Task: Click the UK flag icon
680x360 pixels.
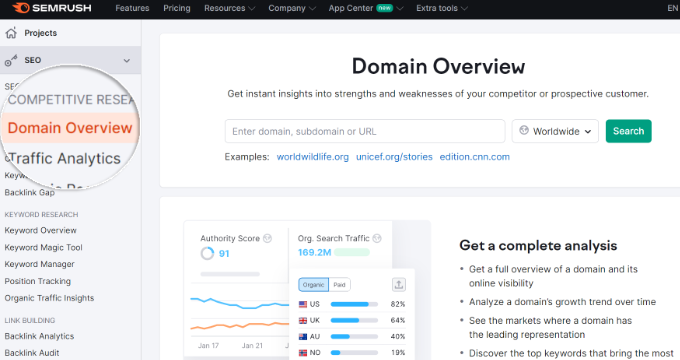Action: coord(303,321)
